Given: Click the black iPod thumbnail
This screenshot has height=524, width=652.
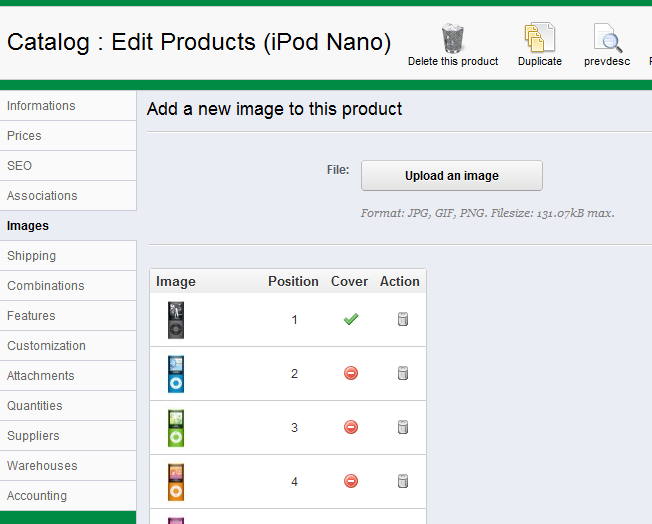Looking at the screenshot, I should coord(176,320).
